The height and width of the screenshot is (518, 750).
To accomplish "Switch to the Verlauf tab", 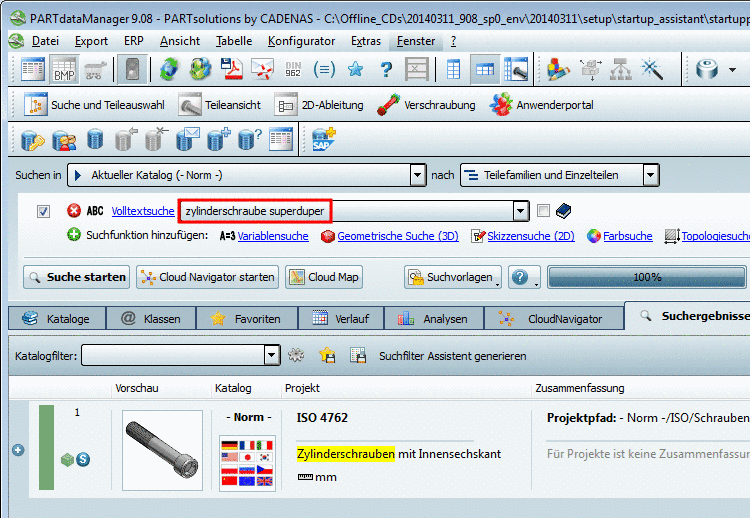I will click(341, 319).
